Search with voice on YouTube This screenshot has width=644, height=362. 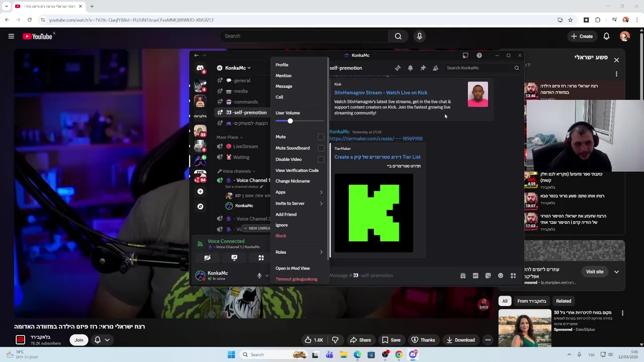pos(419,36)
